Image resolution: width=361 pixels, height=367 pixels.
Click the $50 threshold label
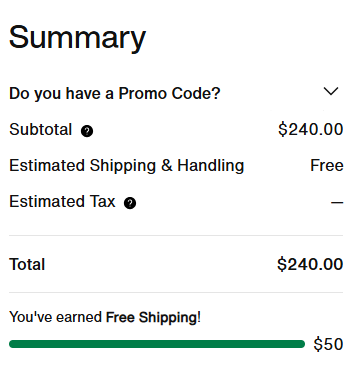pyautogui.click(x=328, y=344)
